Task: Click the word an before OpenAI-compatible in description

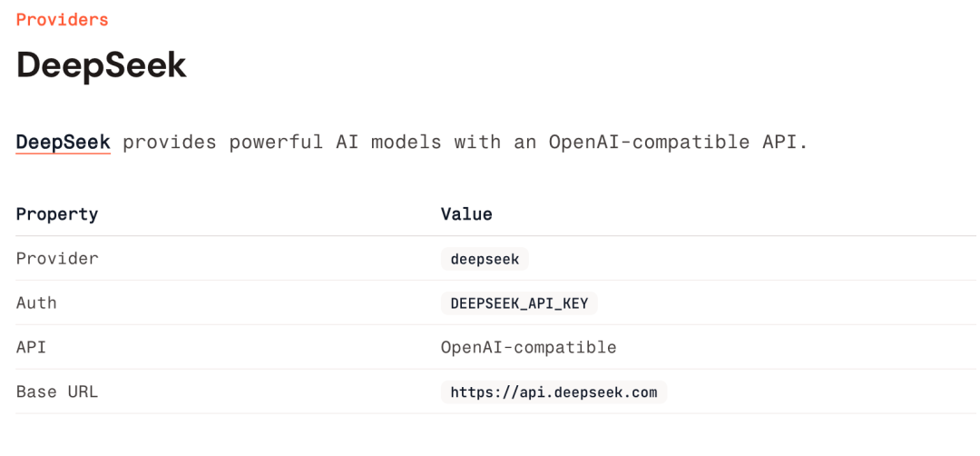Action: pos(524,143)
